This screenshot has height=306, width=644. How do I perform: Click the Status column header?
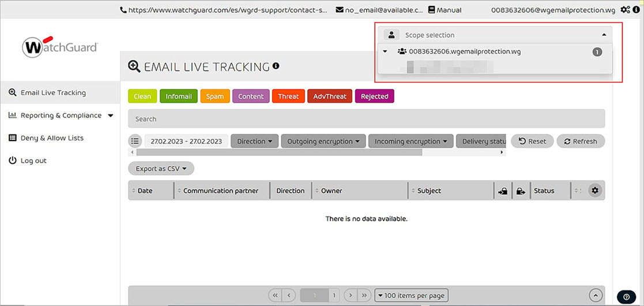tap(544, 191)
